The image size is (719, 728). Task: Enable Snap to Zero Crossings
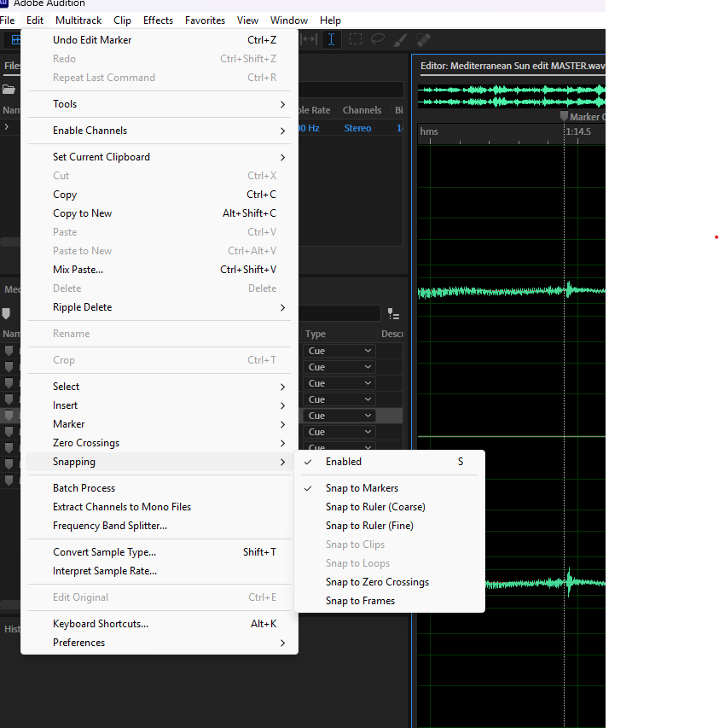[390, 582]
